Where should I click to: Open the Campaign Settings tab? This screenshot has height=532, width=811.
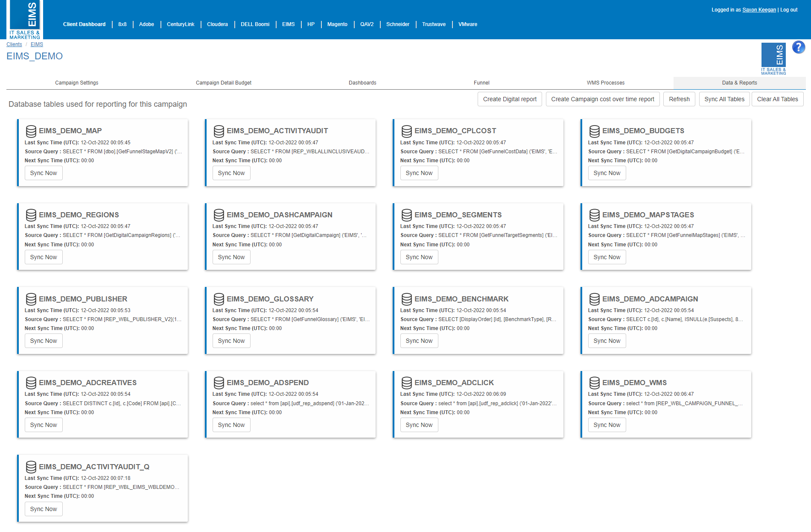(76, 83)
